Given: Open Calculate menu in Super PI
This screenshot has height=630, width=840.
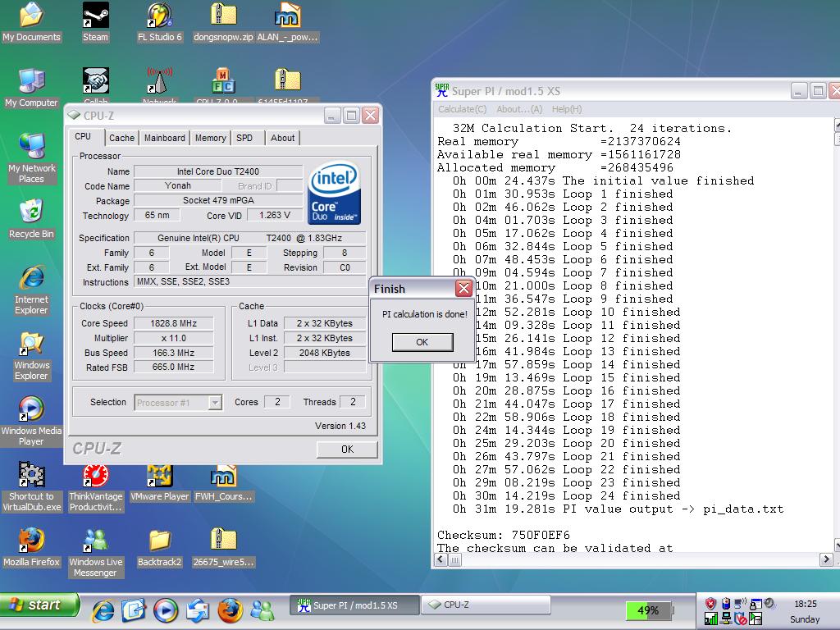Looking at the screenshot, I should (x=463, y=109).
